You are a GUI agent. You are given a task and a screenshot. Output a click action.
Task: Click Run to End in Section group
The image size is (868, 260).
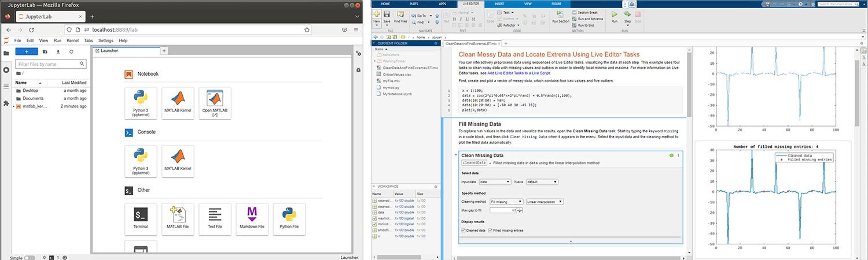click(x=586, y=25)
